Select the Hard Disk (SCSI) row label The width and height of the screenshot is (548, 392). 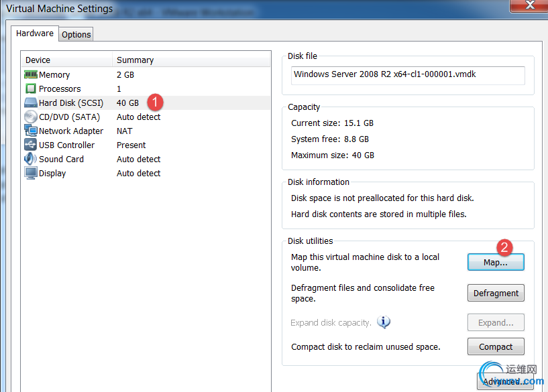pyautogui.click(x=71, y=103)
